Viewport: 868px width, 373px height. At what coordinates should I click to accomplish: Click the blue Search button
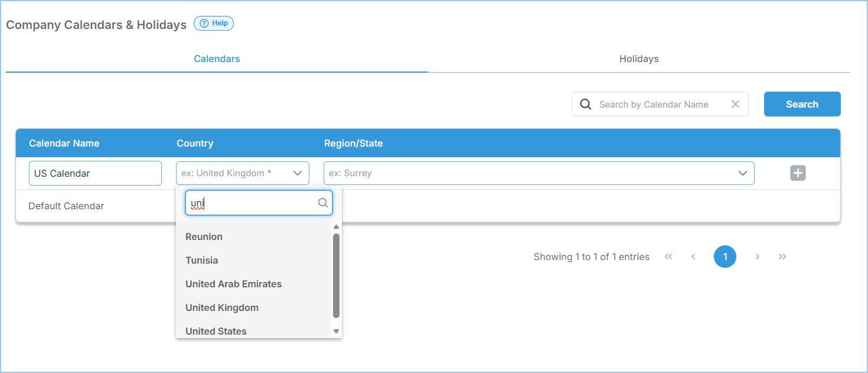coord(802,104)
